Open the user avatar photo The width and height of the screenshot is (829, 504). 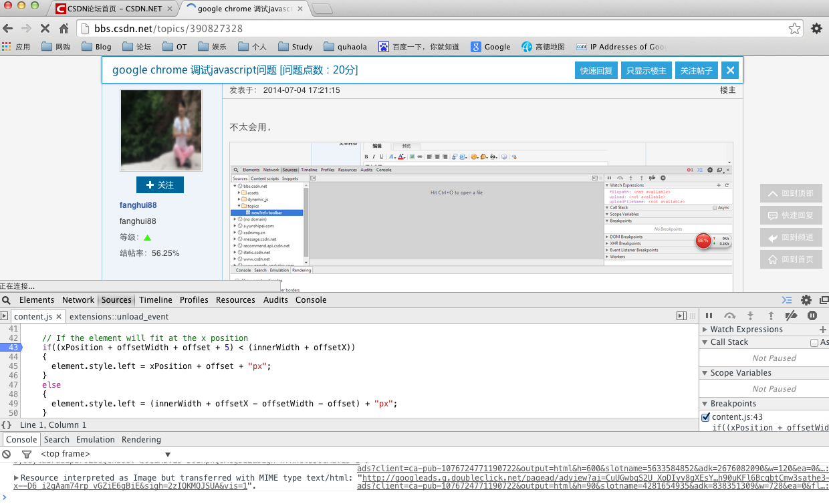tap(161, 131)
